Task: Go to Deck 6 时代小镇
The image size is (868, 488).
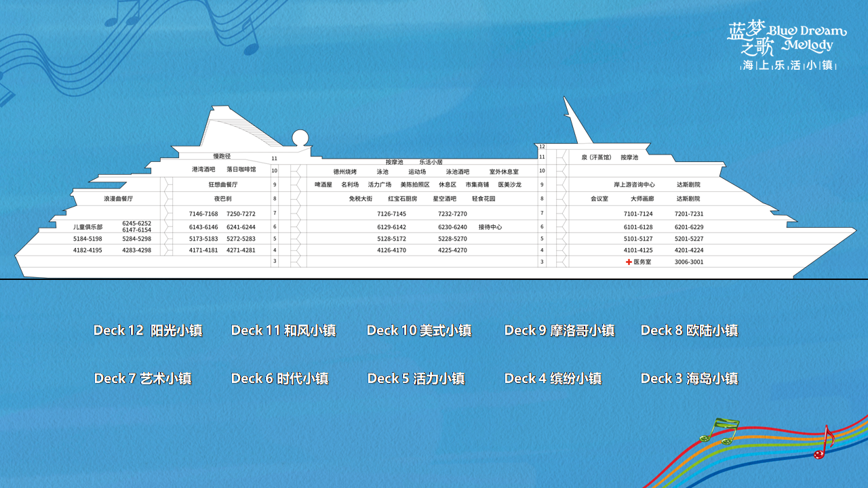Action: (x=279, y=379)
